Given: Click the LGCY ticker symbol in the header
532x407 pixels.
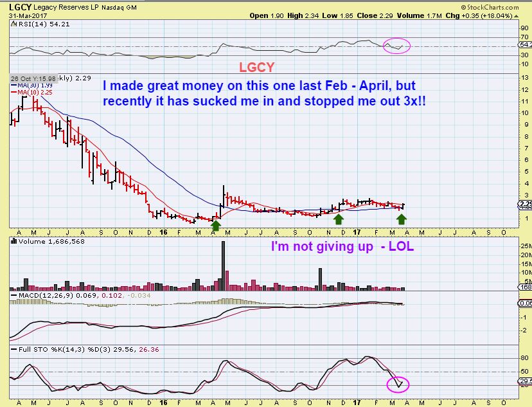Looking at the screenshot, I should (21, 7).
